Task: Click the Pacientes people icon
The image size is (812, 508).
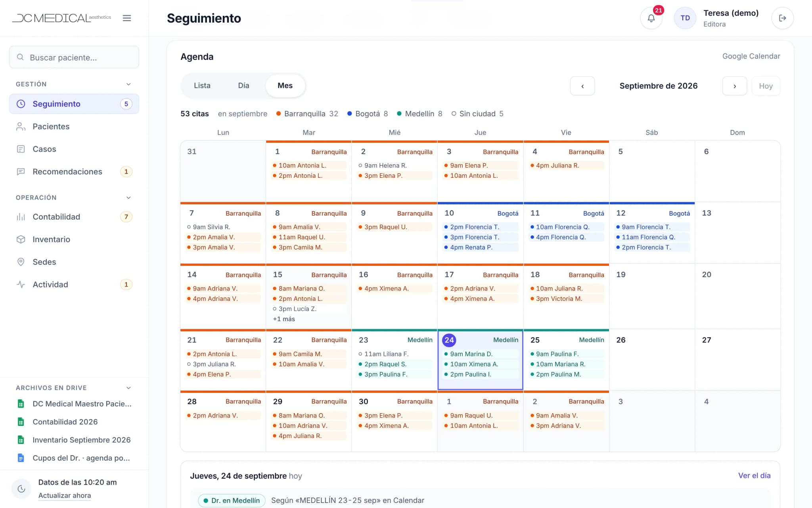Action: tap(21, 127)
